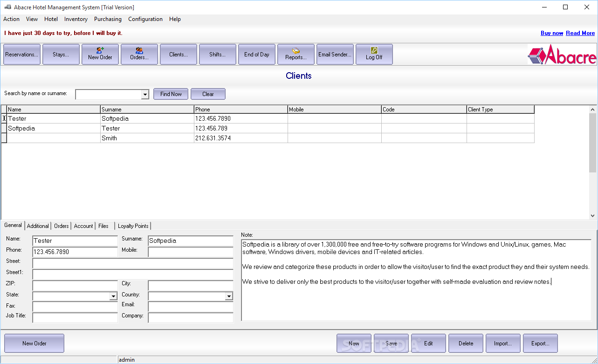Click the Code column header
598x364 pixels.
424,110
